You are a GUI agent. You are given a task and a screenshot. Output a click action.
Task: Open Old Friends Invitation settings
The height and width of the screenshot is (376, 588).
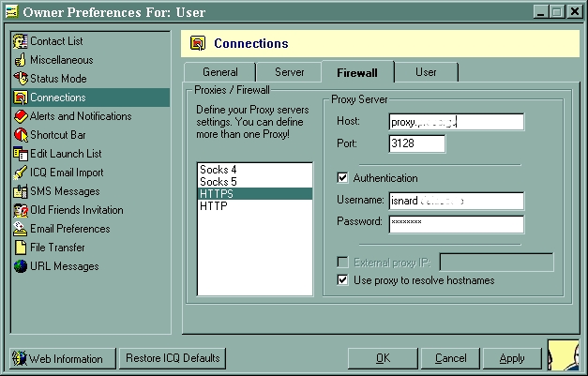(x=91, y=210)
